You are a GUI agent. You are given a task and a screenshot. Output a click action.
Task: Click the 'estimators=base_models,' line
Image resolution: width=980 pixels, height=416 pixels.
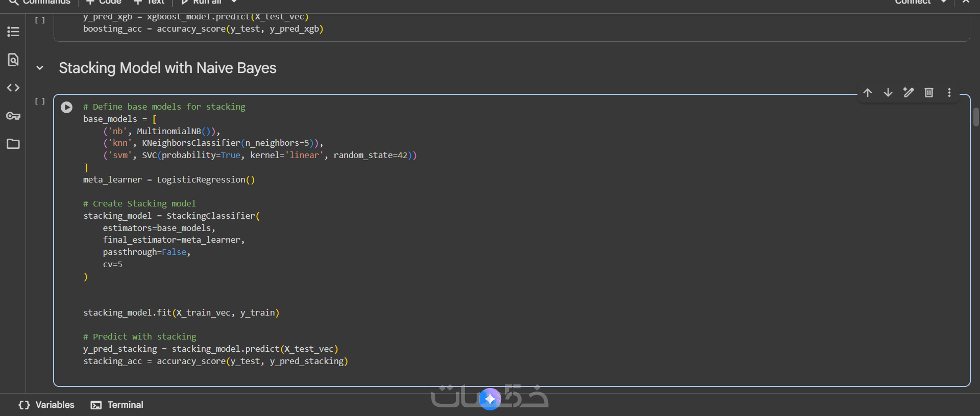tap(159, 228)
